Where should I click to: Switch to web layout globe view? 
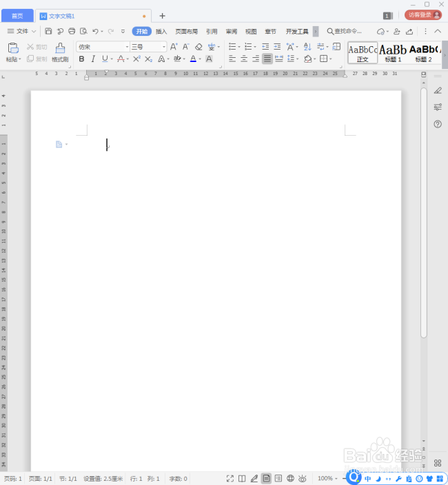(290, 479)
